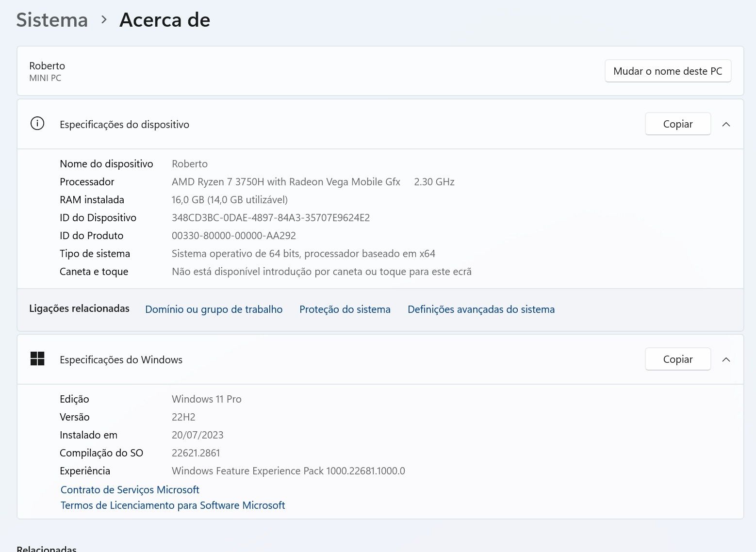
Task: Collapse Especificações do Windows section chevron
Action: point(726,359)
